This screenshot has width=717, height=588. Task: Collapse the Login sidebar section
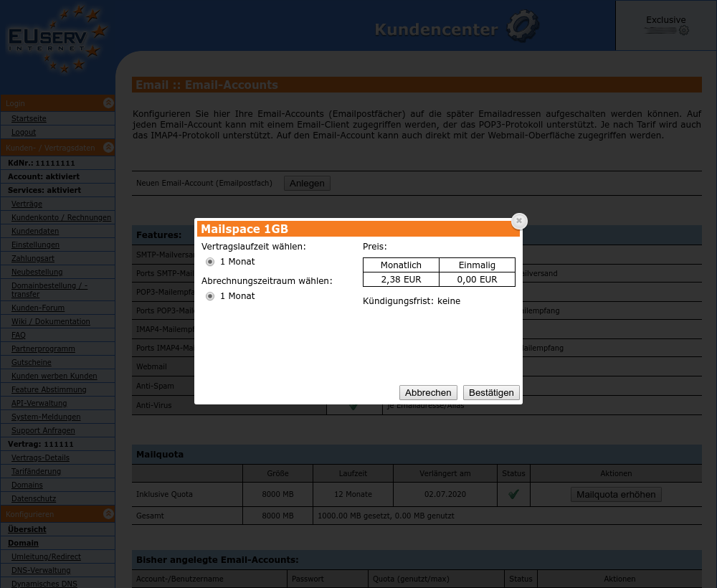[108, 103]
